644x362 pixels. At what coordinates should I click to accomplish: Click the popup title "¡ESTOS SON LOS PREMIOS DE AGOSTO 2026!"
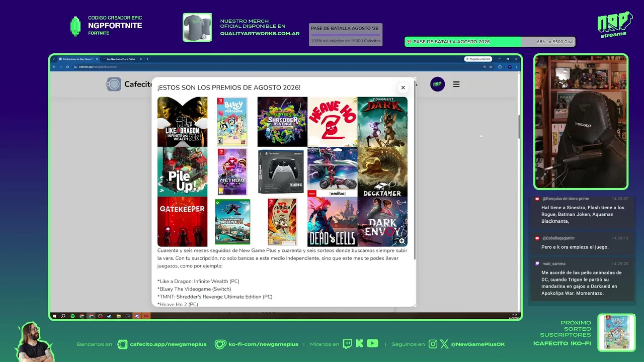pos(229,87)
